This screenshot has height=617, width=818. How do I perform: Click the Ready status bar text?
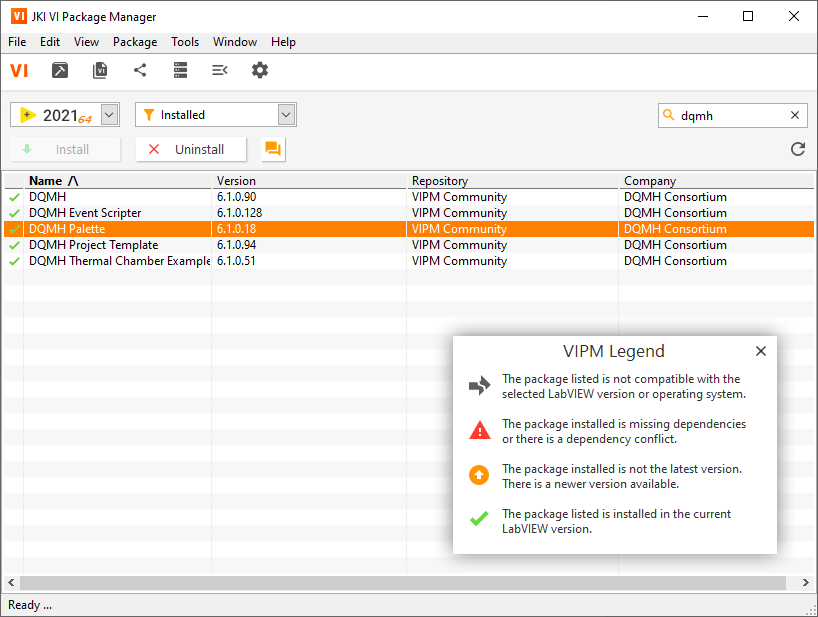pyautogui.click(x=30, y=605)
